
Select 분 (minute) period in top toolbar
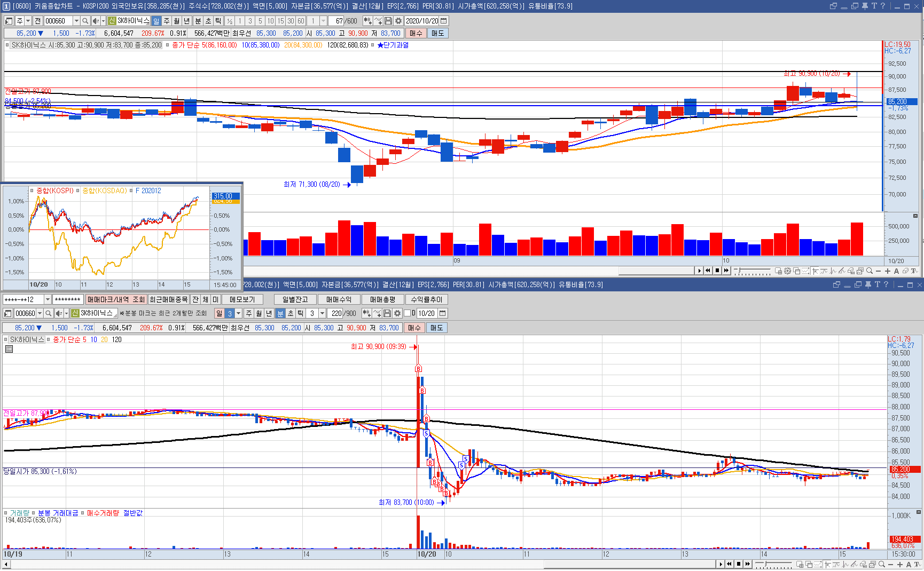tap(198, 21)
